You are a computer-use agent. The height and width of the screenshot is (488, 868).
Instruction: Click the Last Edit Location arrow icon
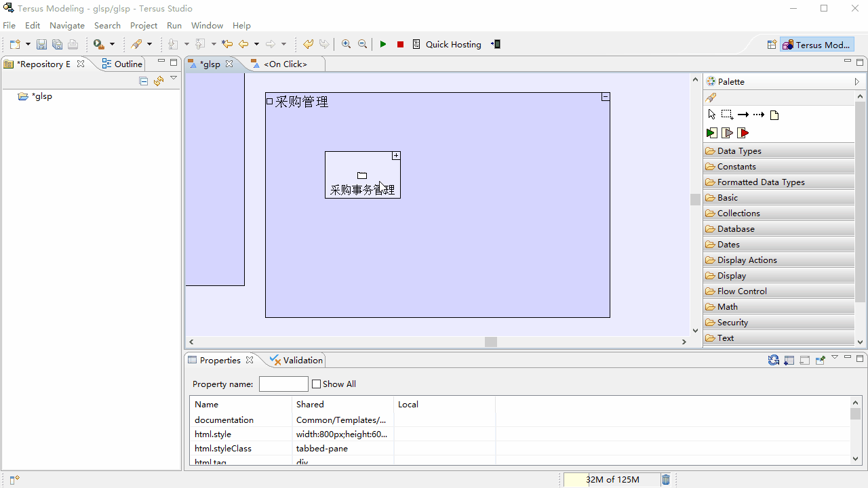[x=227, y=44]
